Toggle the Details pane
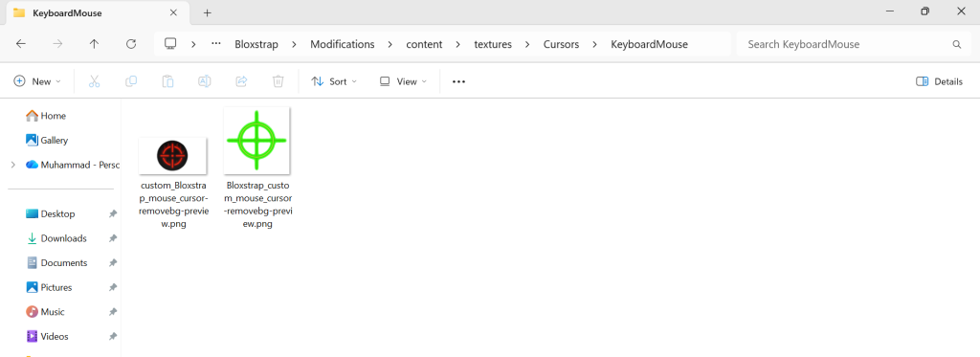980x357 pixels. pyautogui.click(x=939, y=81)
